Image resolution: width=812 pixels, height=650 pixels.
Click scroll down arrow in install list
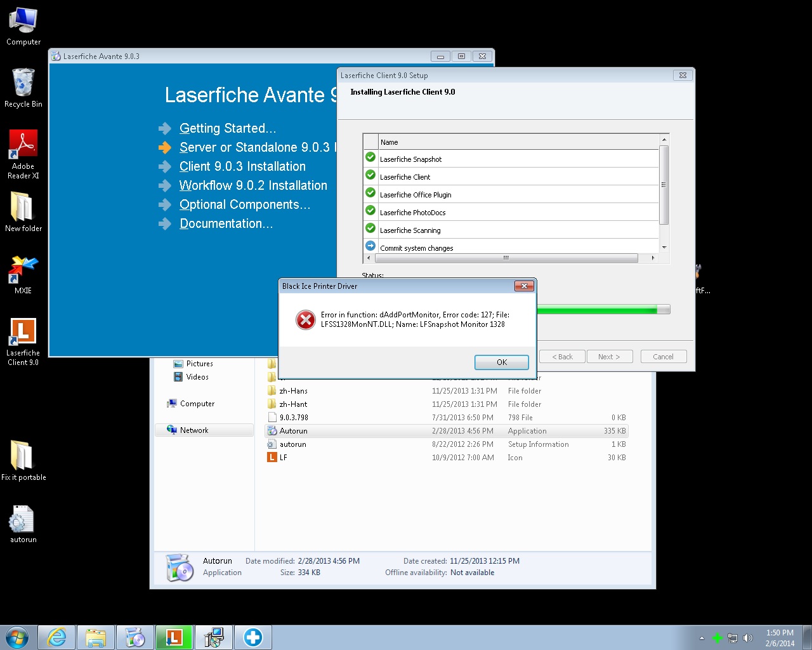click(x=664, y=248)
